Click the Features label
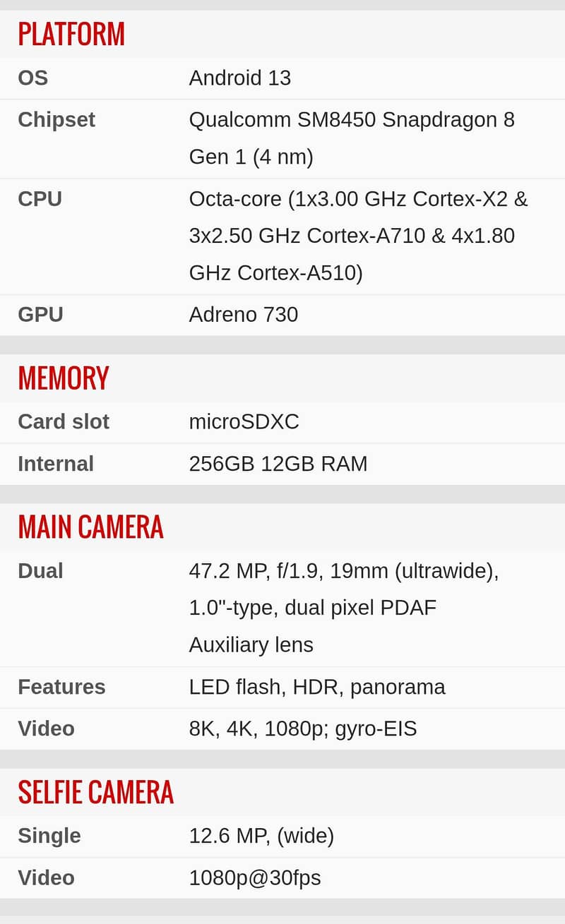 (61, 687)
